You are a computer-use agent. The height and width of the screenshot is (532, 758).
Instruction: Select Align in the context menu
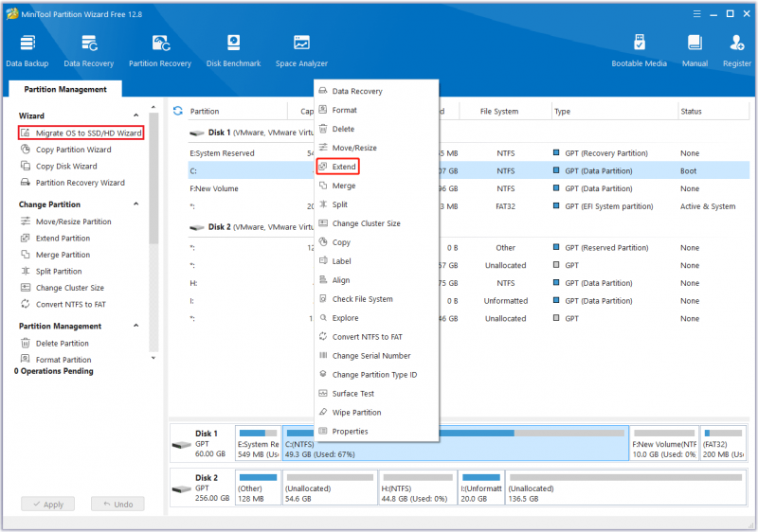(376, 280)
